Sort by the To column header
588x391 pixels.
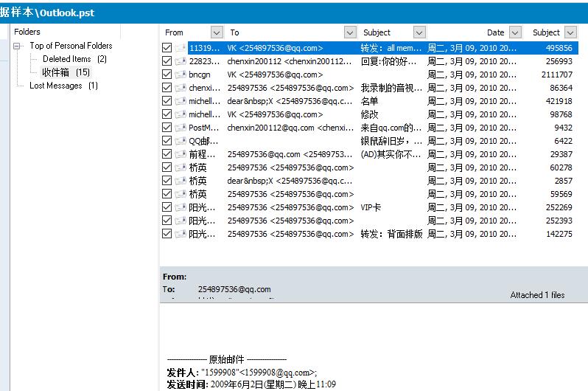click(x=234, y=32)
